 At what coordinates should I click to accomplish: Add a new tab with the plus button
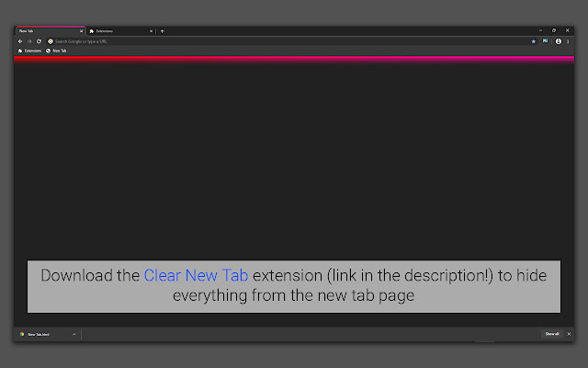pyautogui.click(x=163, y=31)
